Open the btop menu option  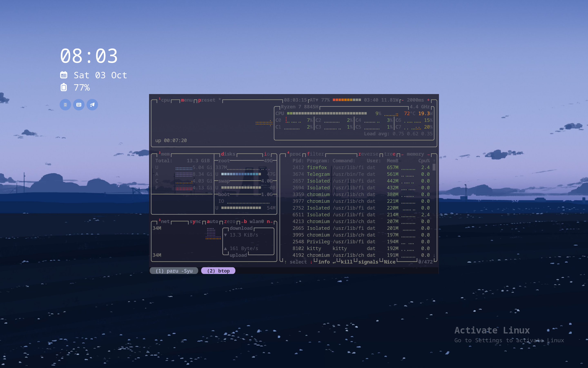click(187, 100)
